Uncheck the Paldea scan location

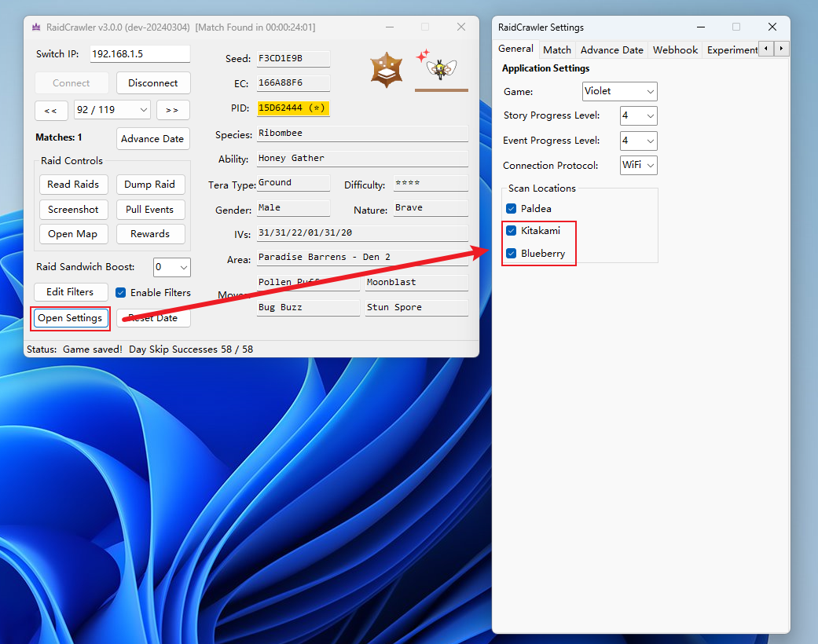coord(512,209)
